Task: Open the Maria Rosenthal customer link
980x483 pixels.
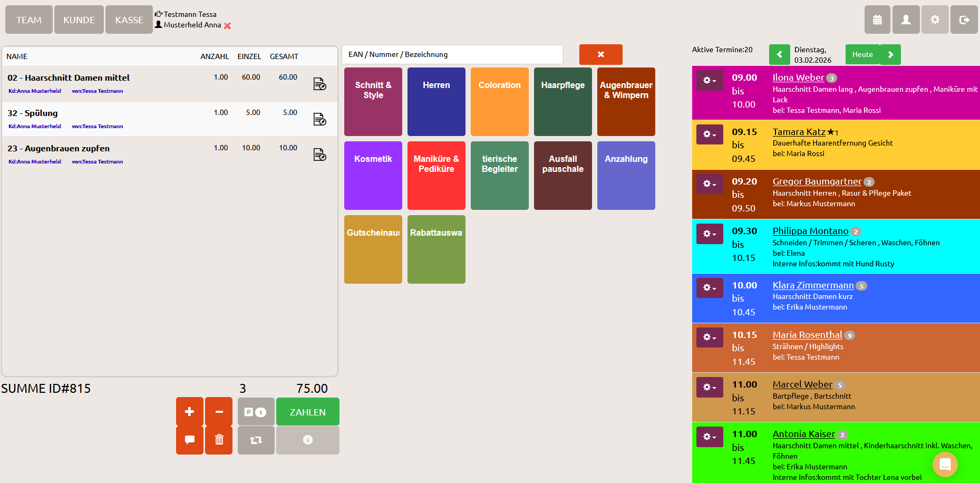Action: 807,335
